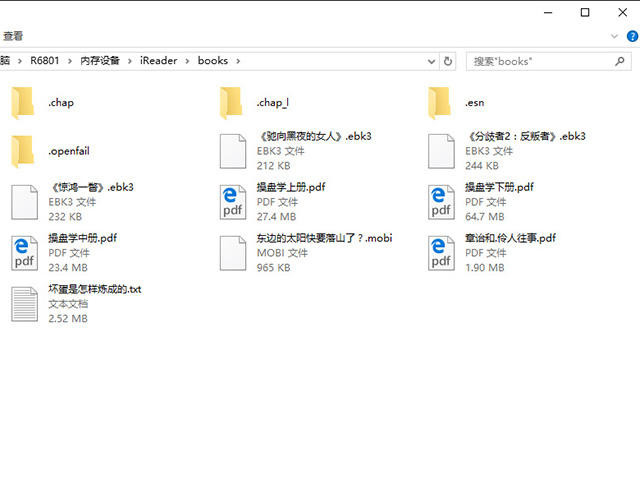
Task: Expand chevron after iReader in breadcrumb
Action: click(x=187, y=61)
